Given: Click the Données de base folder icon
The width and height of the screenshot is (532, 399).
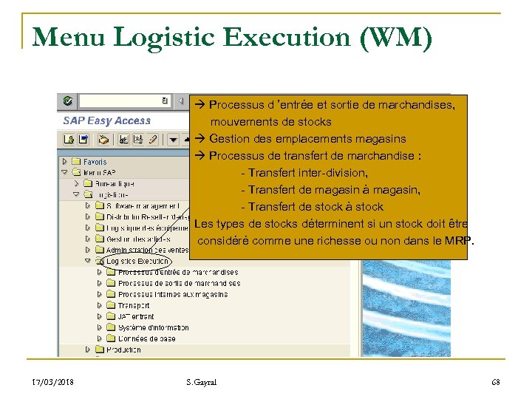Looking at the screenshot, I should [111, 338].
